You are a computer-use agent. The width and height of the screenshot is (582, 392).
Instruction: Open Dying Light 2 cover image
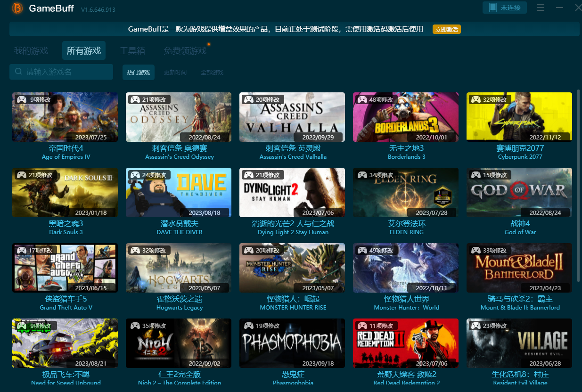point(292,192)
